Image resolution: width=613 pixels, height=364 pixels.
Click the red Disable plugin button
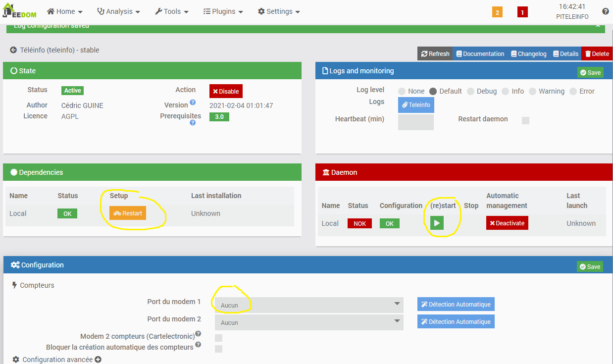pyautogui.click(x=226, y=91)
